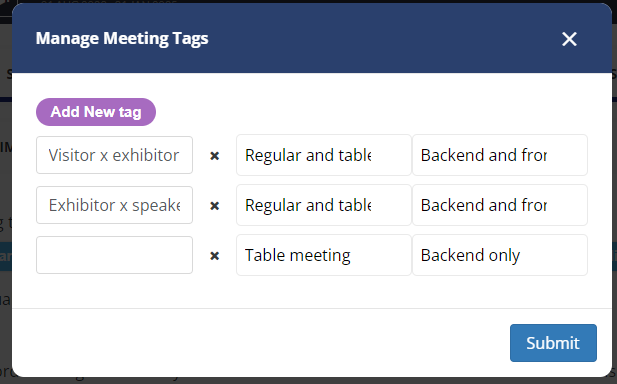This screenshot has width=617, height=384.
Task: Add another tag using the purple button
Action: pos(96,112)
